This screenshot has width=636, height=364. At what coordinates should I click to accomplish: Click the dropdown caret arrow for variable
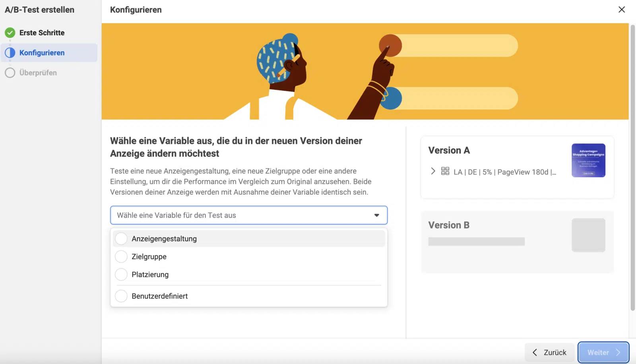pyautogui.click(x=376, y=215)
